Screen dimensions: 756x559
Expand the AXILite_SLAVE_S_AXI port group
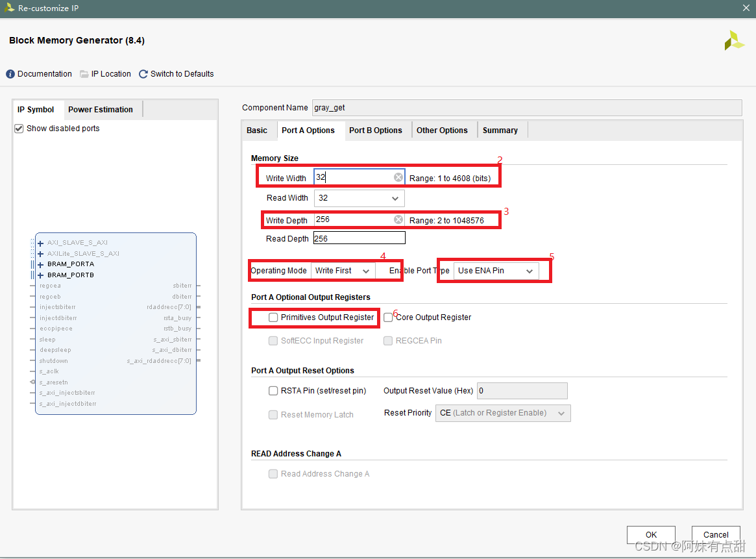tap(40, 254)
